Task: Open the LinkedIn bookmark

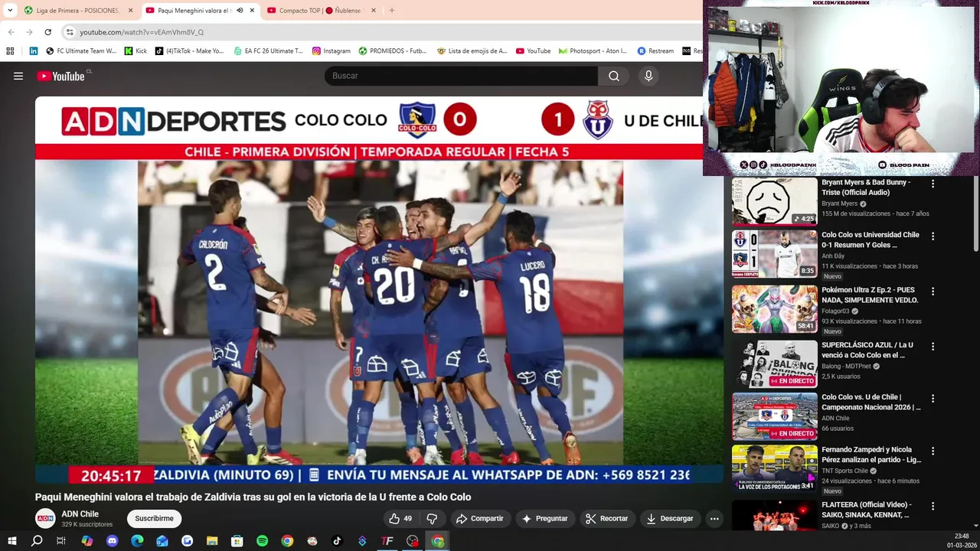Action: click(34, 51)
